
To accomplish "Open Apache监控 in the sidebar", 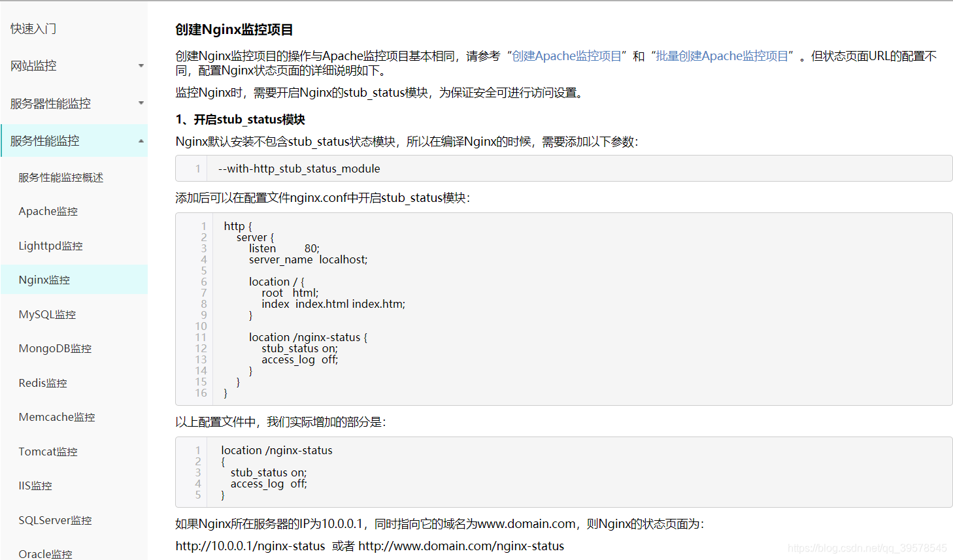I will 48,212.
